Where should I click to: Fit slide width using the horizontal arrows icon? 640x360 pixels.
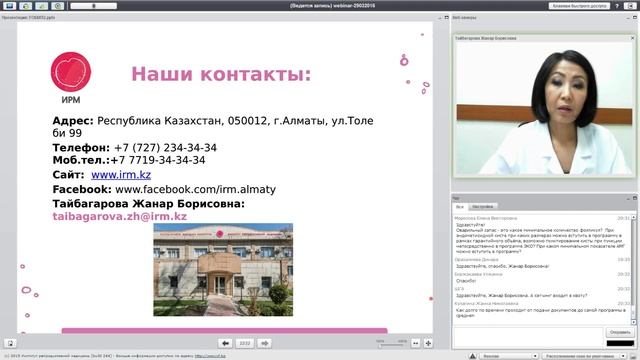(x=416, y=343)
